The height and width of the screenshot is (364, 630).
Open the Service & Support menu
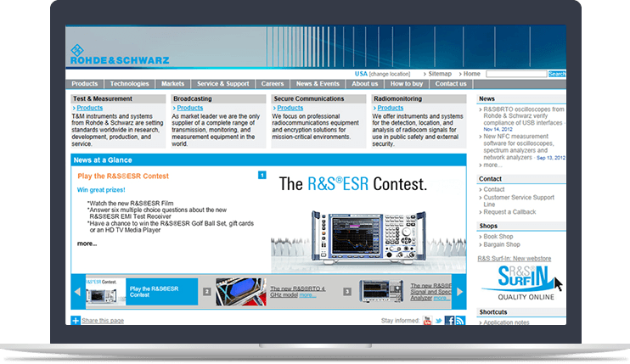click(223, 84)
